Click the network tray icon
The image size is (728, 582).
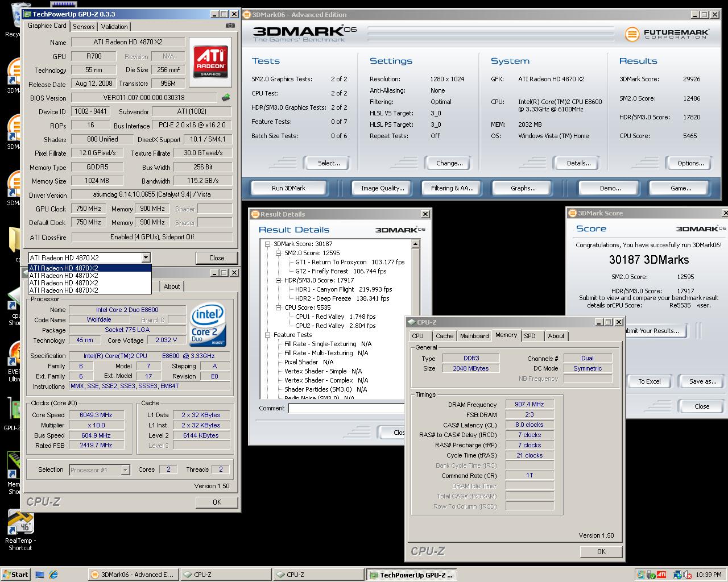pos(677,575)
